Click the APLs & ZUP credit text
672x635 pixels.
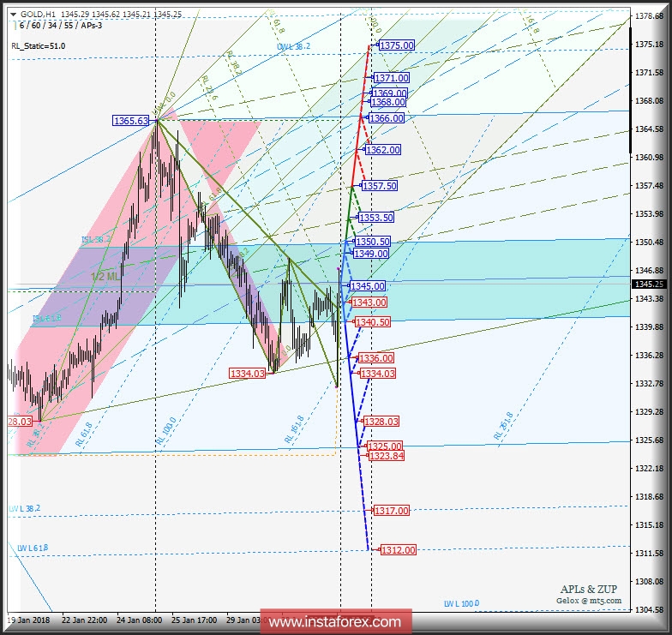pyautogui.click(x=589, y=590)
